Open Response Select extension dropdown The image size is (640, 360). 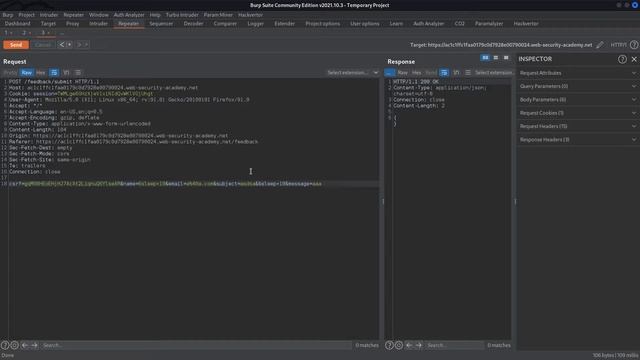(x=493, y=73)
